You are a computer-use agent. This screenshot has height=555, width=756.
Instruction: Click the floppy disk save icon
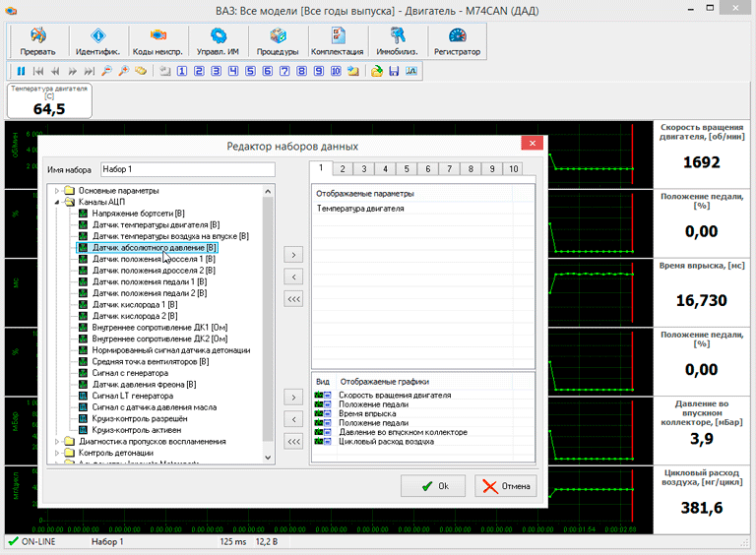(394, 71)
